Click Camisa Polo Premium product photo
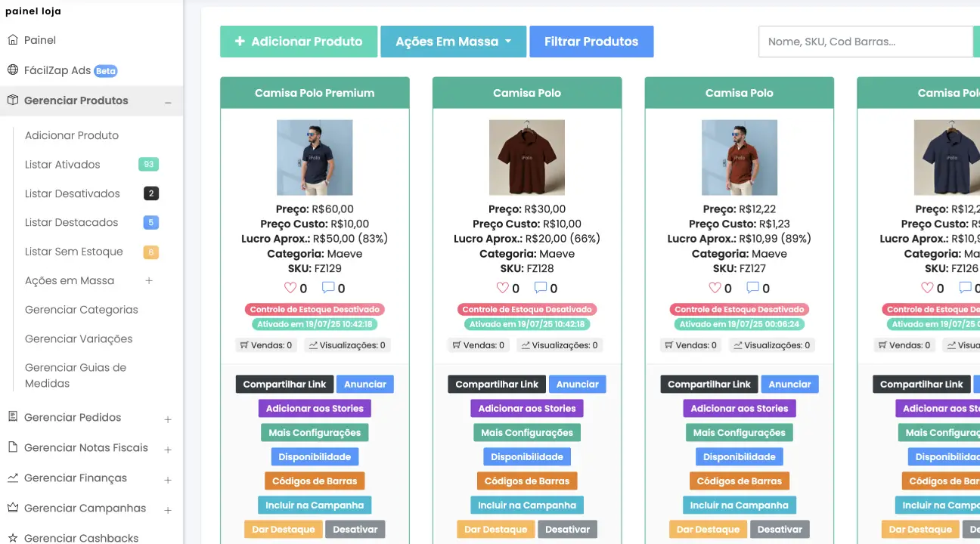This screenshot has width=980, height=544. (x=315, y=158)
